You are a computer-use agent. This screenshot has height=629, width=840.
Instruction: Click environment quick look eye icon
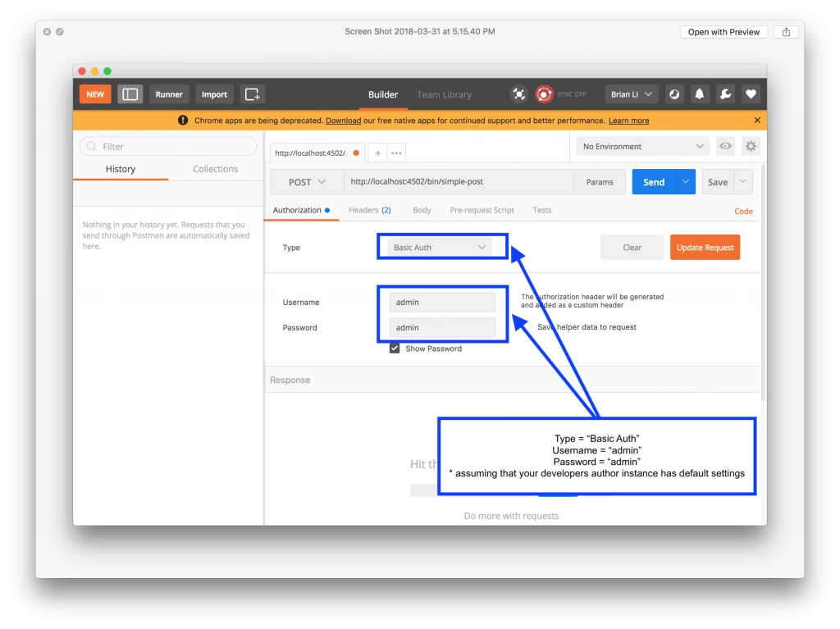click(x=725, y=146)
